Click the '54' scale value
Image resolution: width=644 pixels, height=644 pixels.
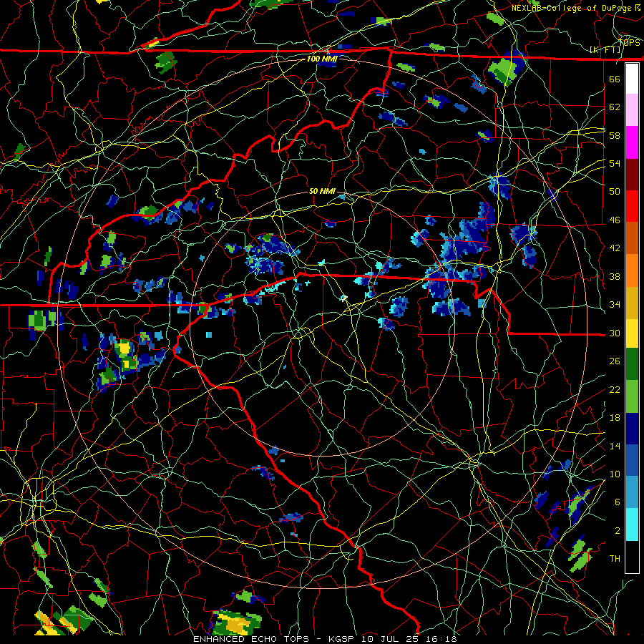[x=615, y=163]
